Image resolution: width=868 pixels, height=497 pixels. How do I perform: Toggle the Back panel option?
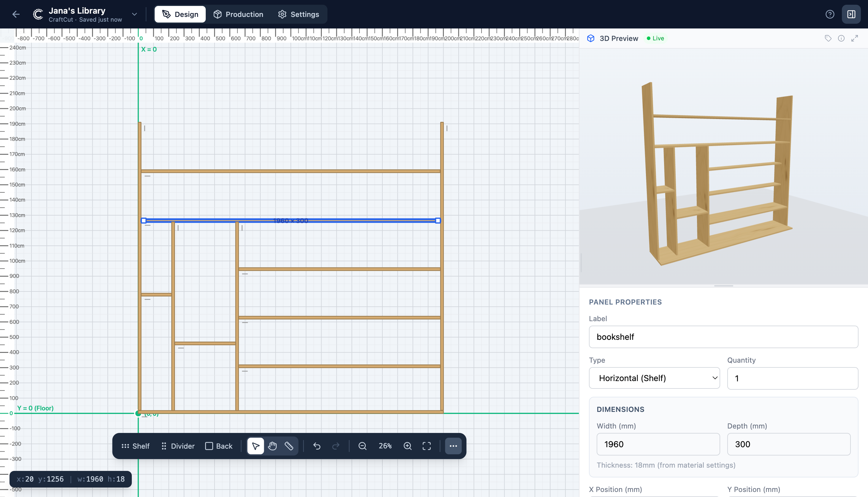(x=218, y=446)
